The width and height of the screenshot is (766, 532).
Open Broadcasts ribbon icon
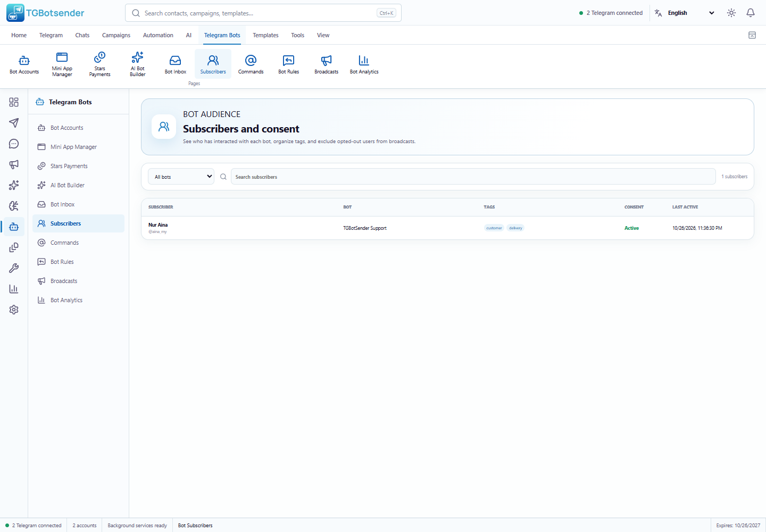pos(326,64)
